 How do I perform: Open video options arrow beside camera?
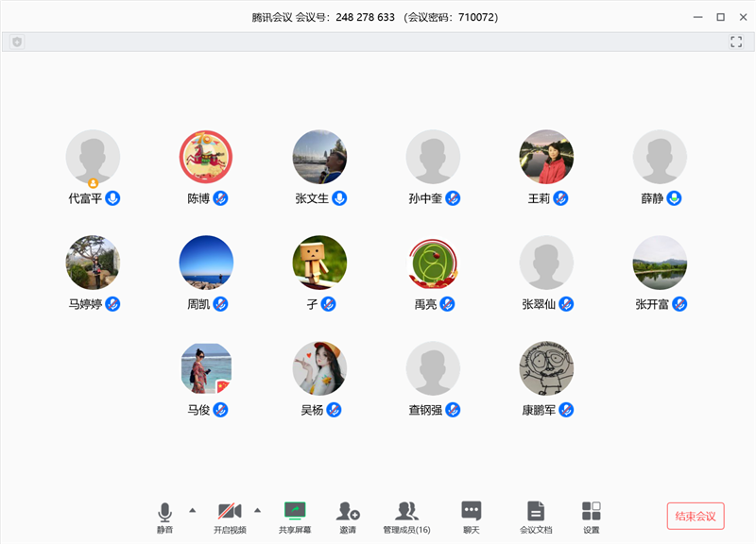point(257,510)
